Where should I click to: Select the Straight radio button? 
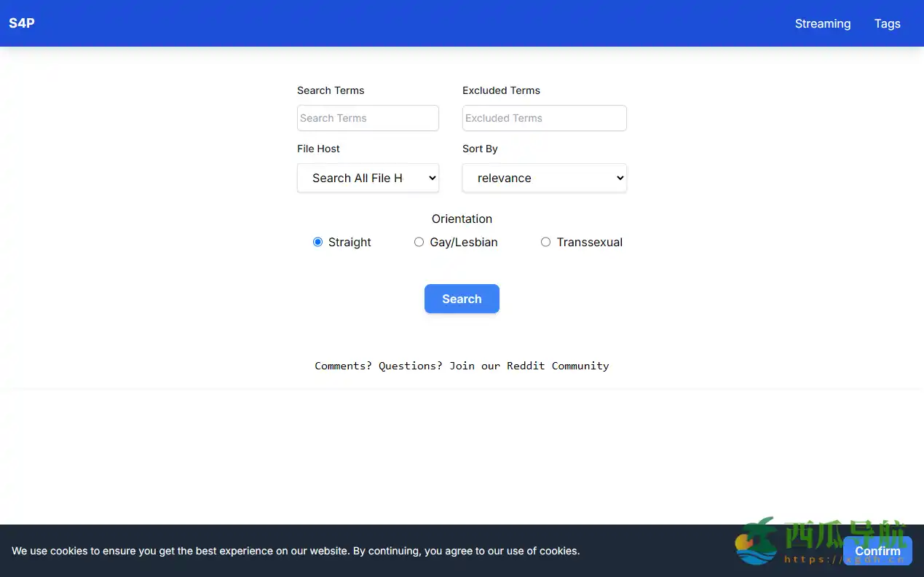point(317,242)
